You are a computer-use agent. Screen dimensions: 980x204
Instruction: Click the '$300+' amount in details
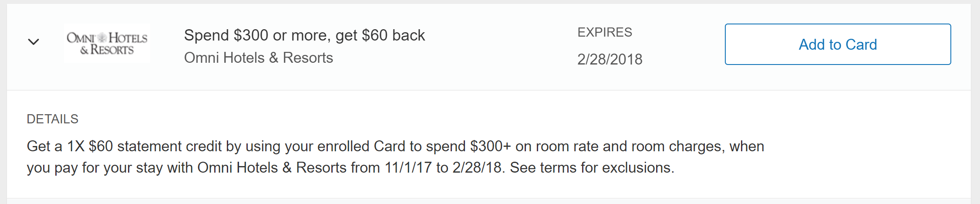490,146
